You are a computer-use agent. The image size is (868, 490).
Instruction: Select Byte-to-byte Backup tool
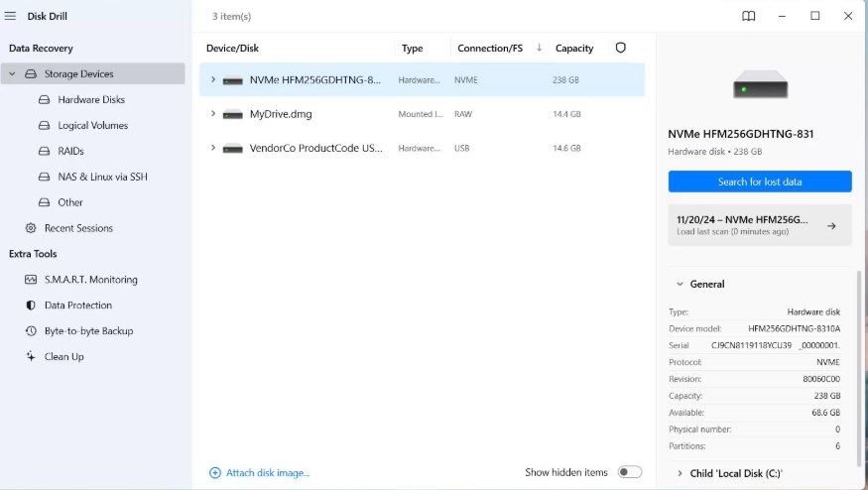click(88, 331)
